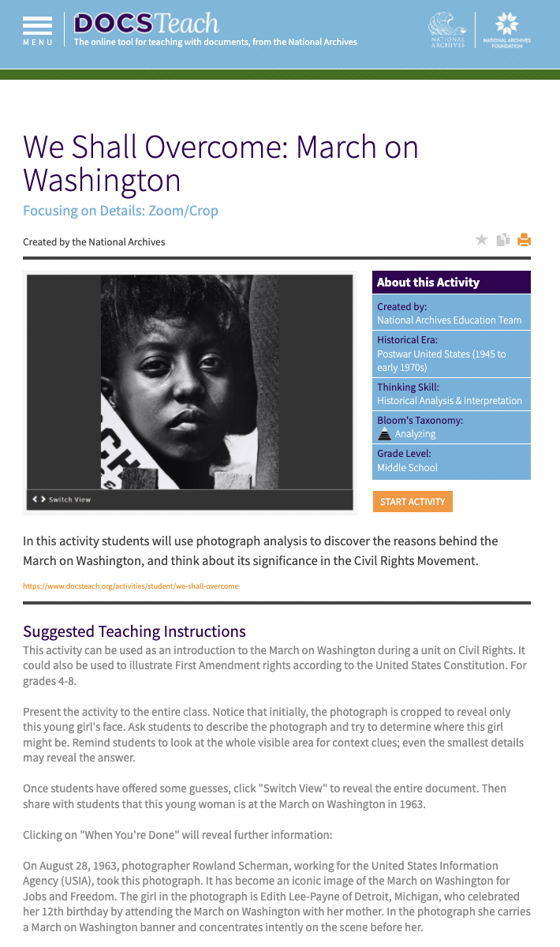The height and width of the screenshot is (947, 560).
Task: Open the hamburger menu
Action: click(x=37, y=29)
